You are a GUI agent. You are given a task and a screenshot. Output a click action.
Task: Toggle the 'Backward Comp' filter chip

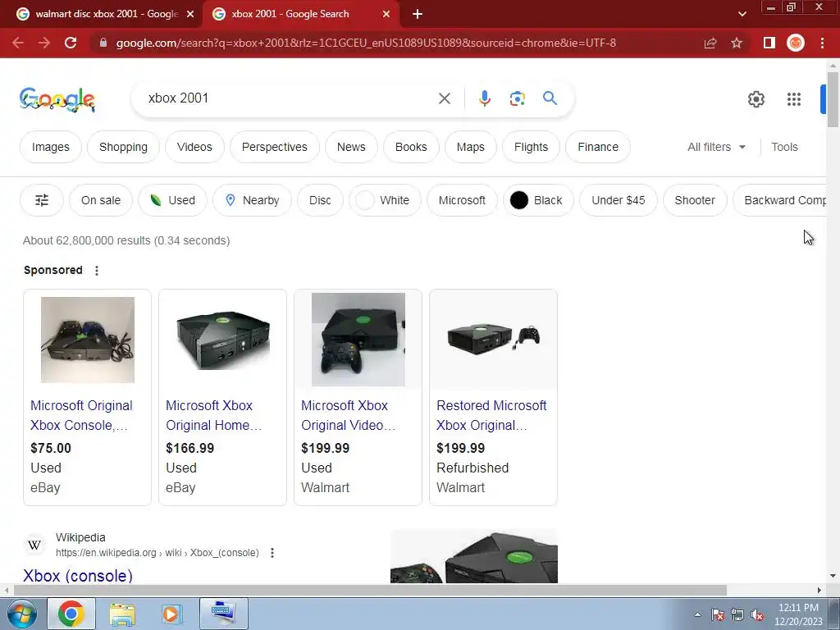click(x=780, y=200)
